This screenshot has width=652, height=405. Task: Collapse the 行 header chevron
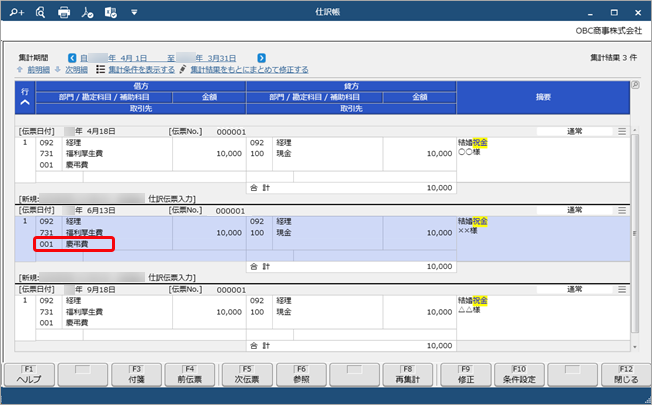[x=25, y=102]
